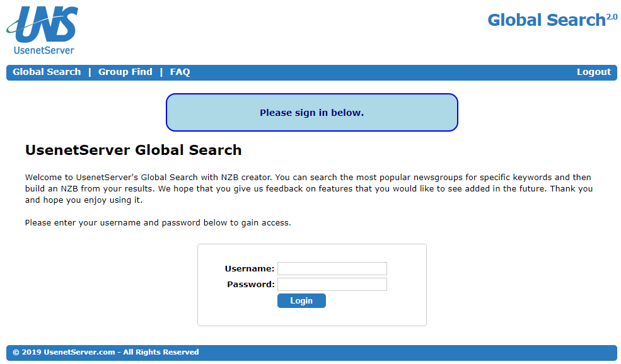Click the Login button
The height and width of the screenshot is (364, 621).
[301, 300]
